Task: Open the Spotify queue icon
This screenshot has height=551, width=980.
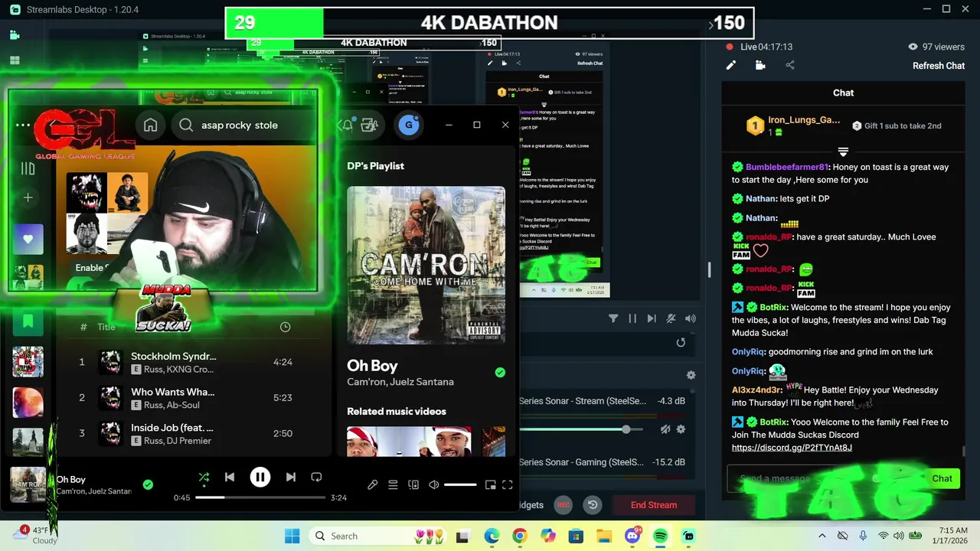Action: [x=393, y=485]
